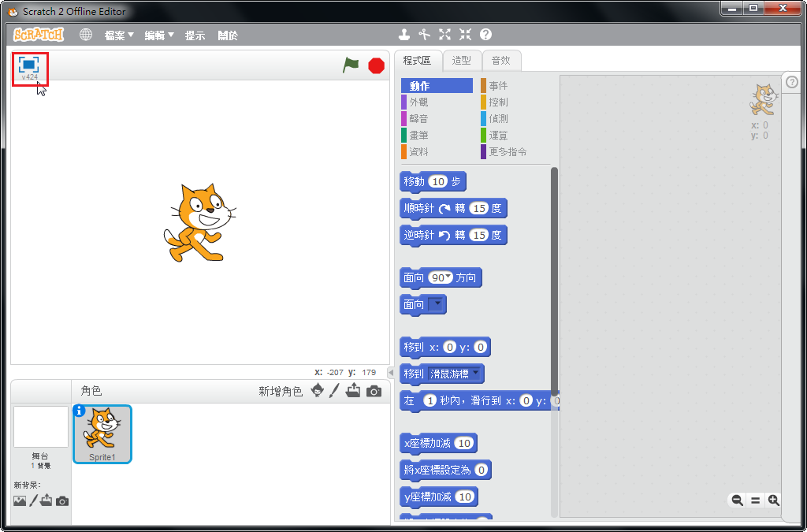Reset scripts area zoom to normal
Screen dimensions: 807x532
click(756, 500)
